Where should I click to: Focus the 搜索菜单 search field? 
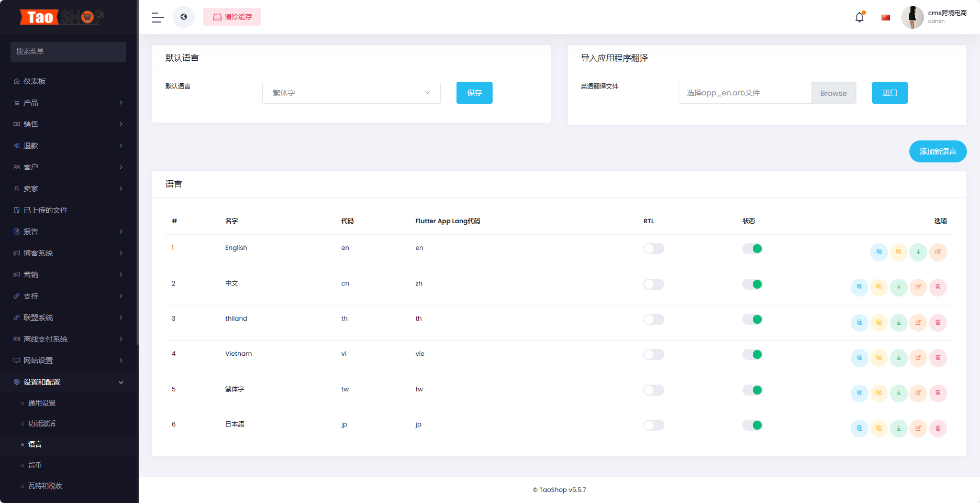point(68,52)
